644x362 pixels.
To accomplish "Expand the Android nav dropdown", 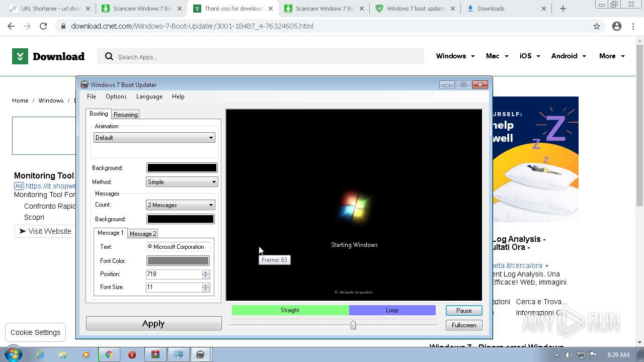I will pos(569,56).
